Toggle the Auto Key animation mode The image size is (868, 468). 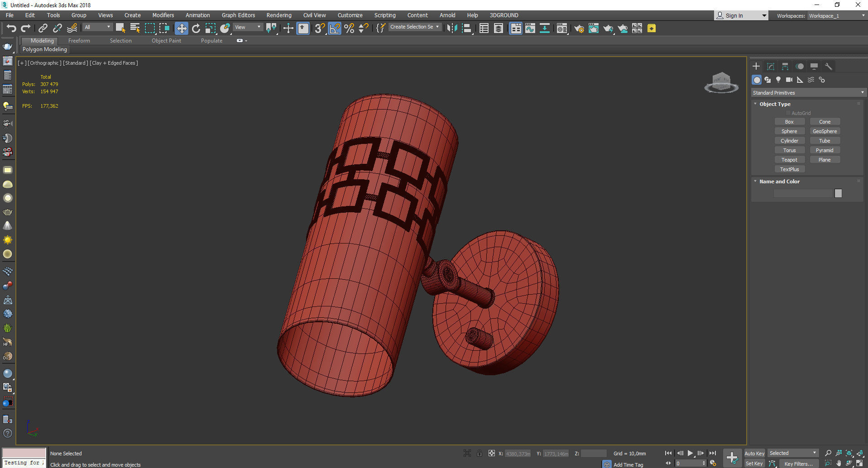(754, 453)
